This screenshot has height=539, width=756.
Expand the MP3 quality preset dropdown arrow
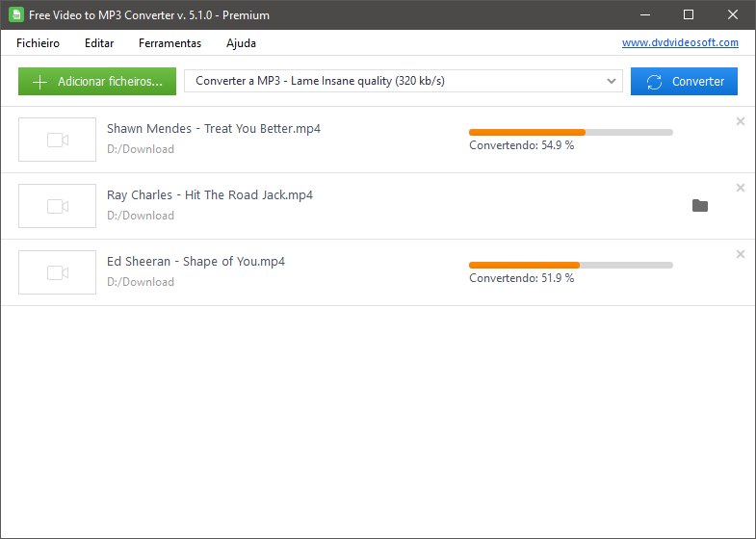coord(611,81)
